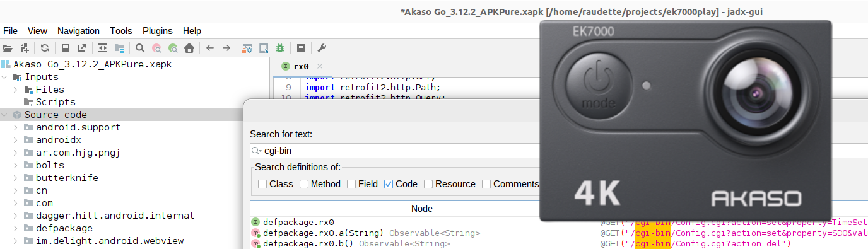This screenshot has width=868, height=249.
Task: Expand the ar.com.hjg.pngj package
Action: click(16, 153)
